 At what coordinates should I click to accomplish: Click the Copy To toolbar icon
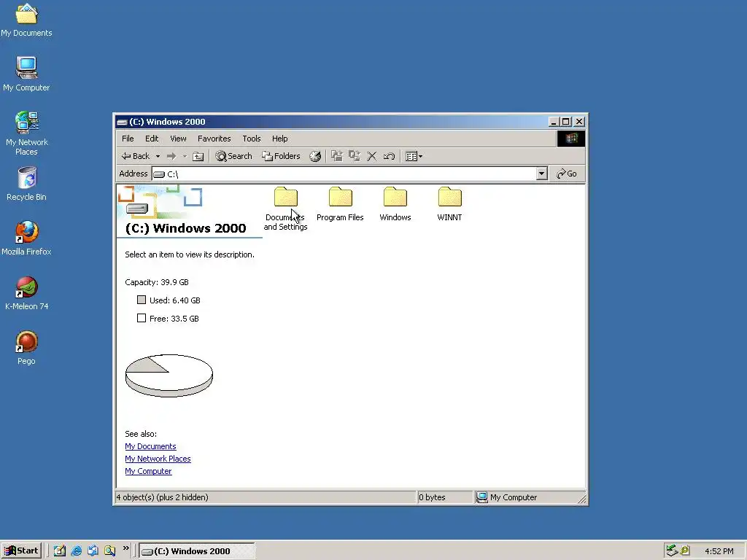pos(355,156)
